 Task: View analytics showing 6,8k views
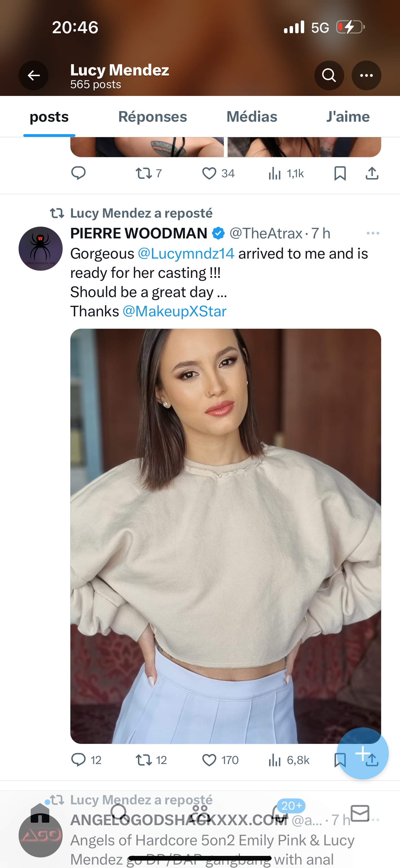[x=275, y=760]
